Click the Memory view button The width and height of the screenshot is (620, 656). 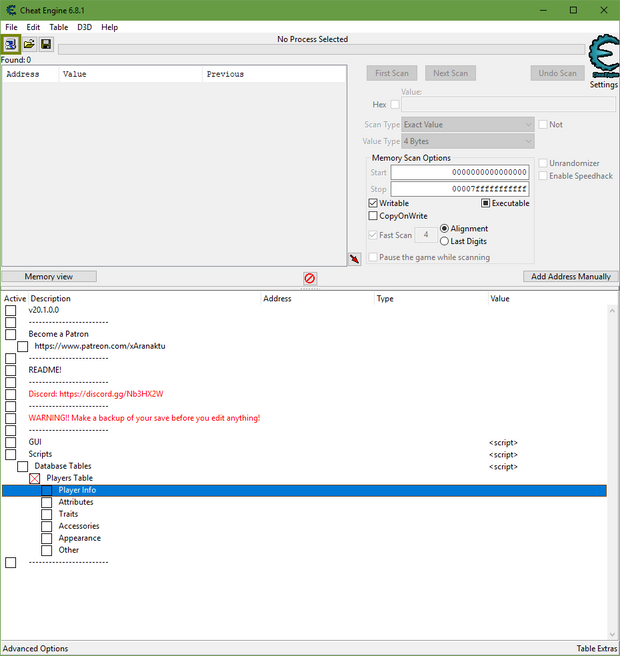point(49,276)
